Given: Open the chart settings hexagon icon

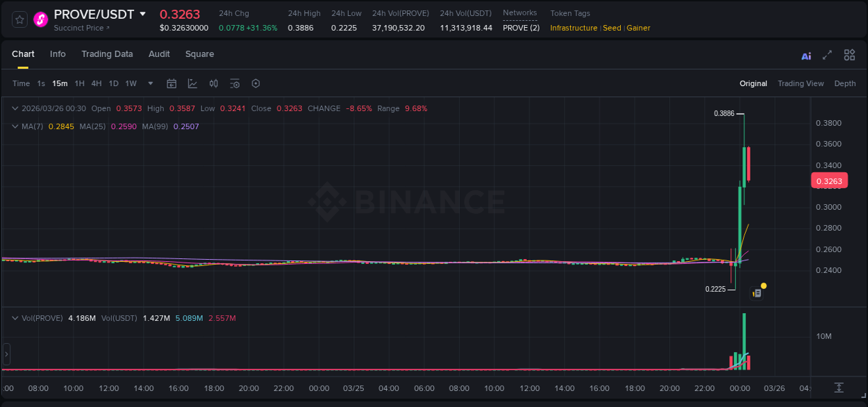Looking at the screenshot, I should point(256,83).
